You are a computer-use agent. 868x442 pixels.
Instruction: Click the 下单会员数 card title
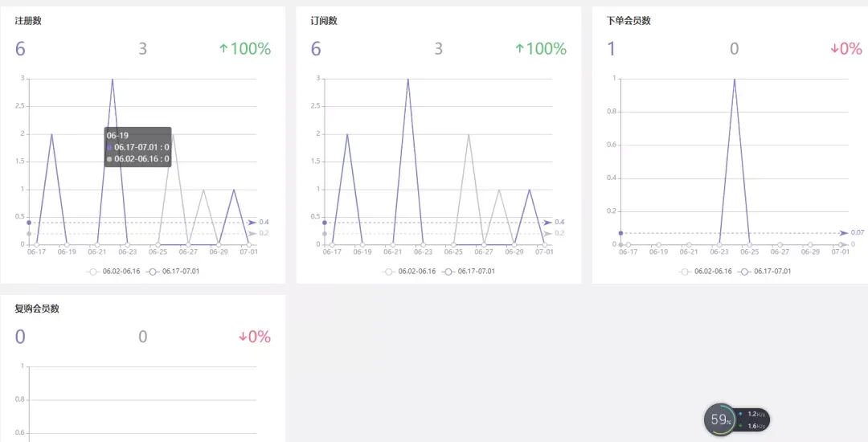tap(628, 21)
